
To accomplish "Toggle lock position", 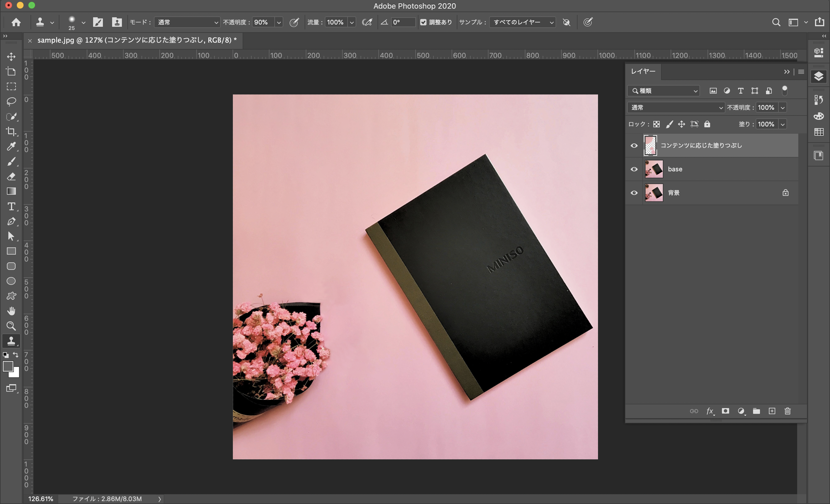I will [682, 124].
